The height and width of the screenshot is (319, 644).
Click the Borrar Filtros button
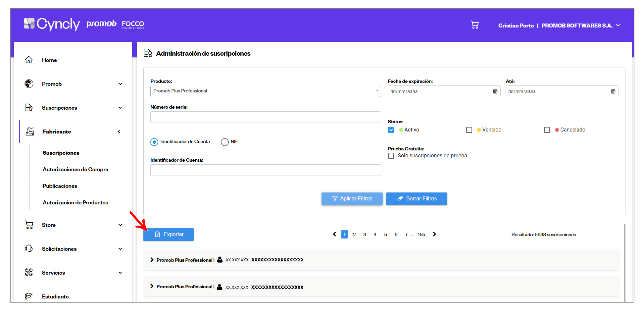tap(417, 199)
